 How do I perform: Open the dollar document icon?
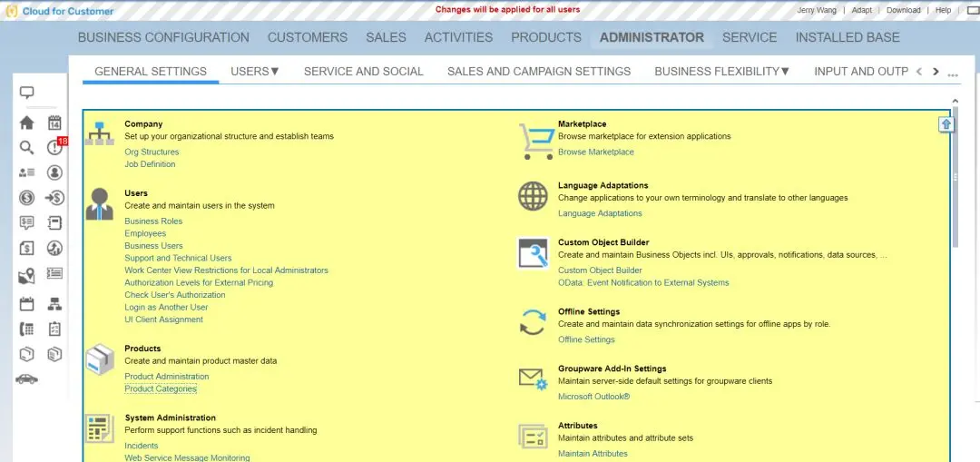pos(27,248)
